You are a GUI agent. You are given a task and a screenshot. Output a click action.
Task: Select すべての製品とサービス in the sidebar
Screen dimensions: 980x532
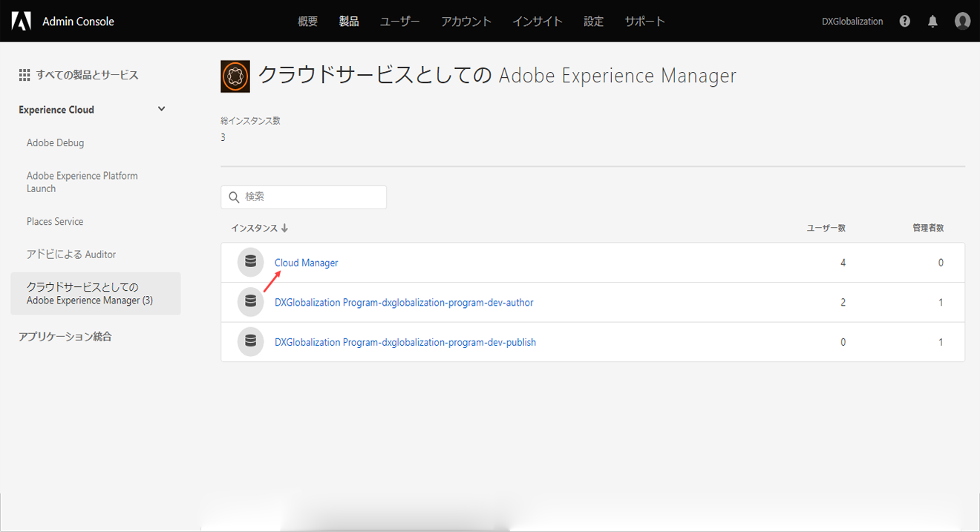[88, 75]
